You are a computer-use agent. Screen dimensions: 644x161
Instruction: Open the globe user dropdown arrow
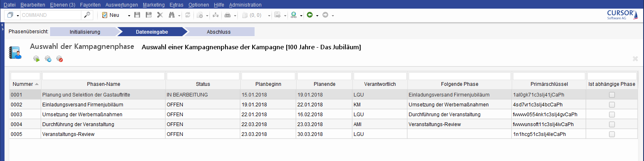coord(301,16)
